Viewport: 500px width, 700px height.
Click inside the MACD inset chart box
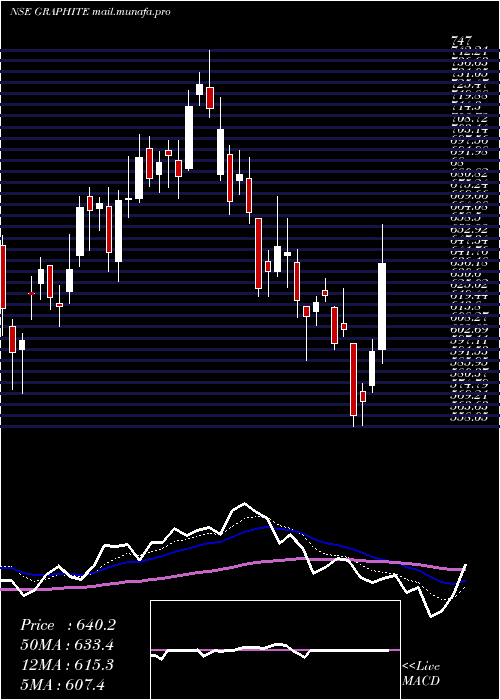275,650
